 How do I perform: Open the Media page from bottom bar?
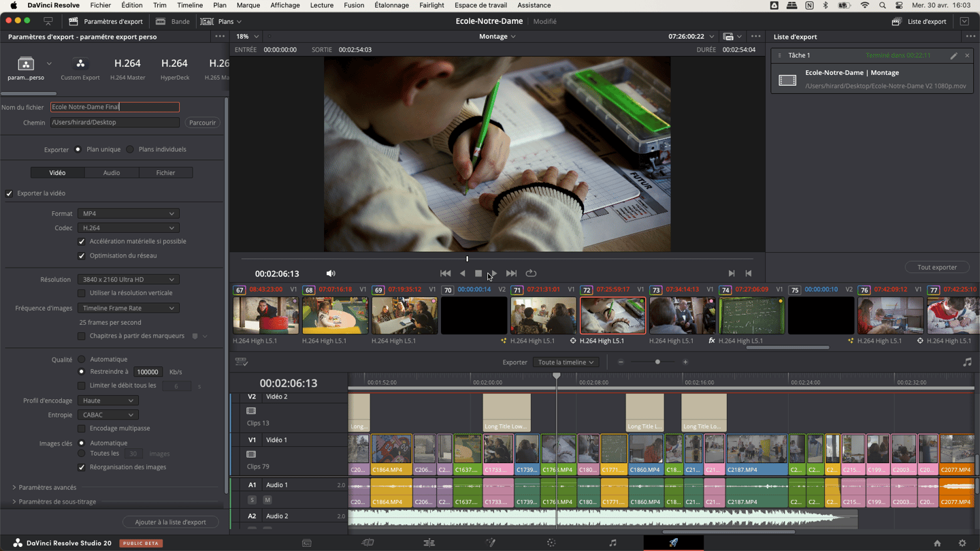click(x=307, y=543)
